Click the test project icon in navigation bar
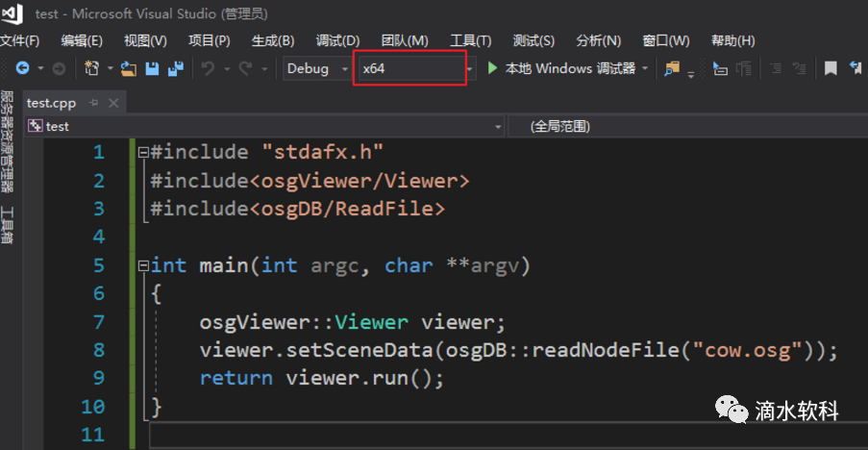 [36, 126]
